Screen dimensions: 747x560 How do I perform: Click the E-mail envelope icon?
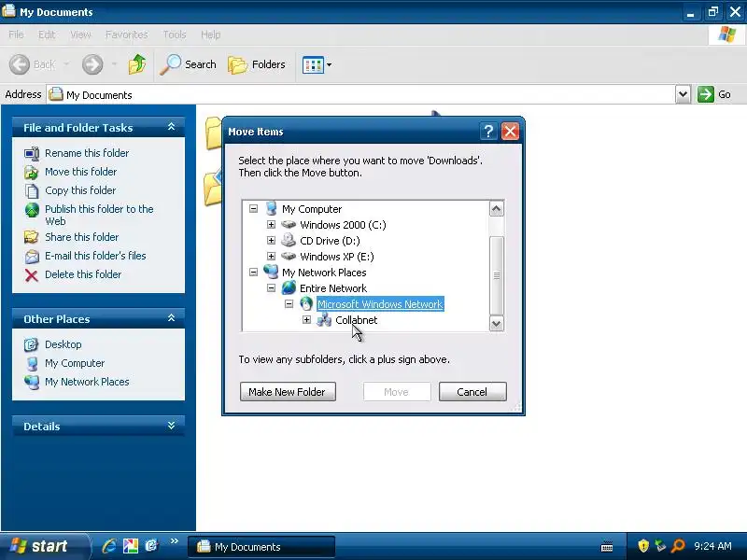[32, 257]
